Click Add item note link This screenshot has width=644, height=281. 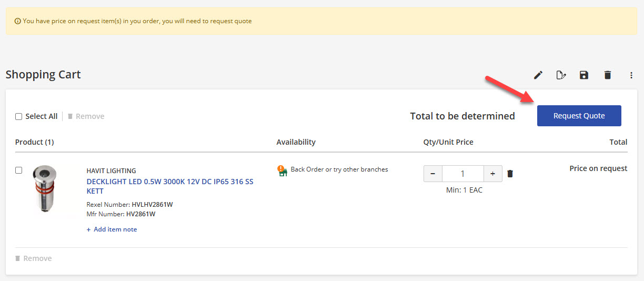pos(112,229)
